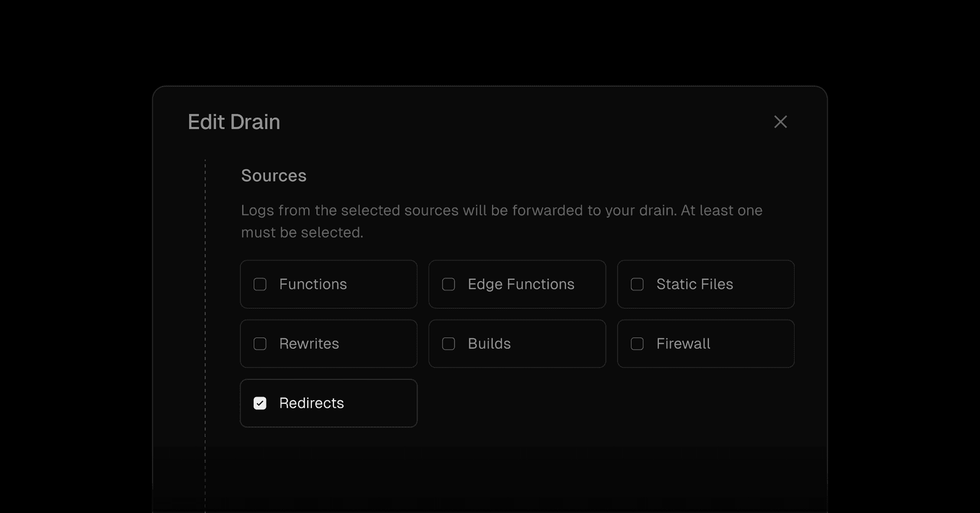Click the Redirects source card

[x=329, y=403]
